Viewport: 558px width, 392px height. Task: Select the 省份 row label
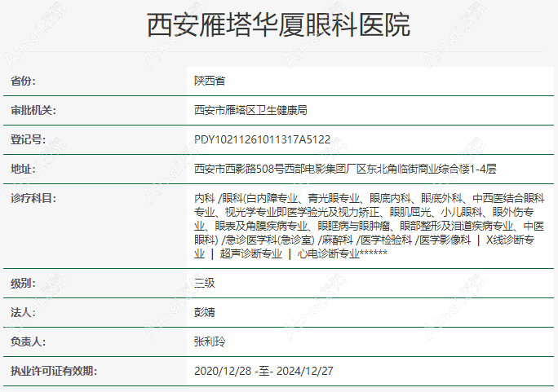(24, 81)
